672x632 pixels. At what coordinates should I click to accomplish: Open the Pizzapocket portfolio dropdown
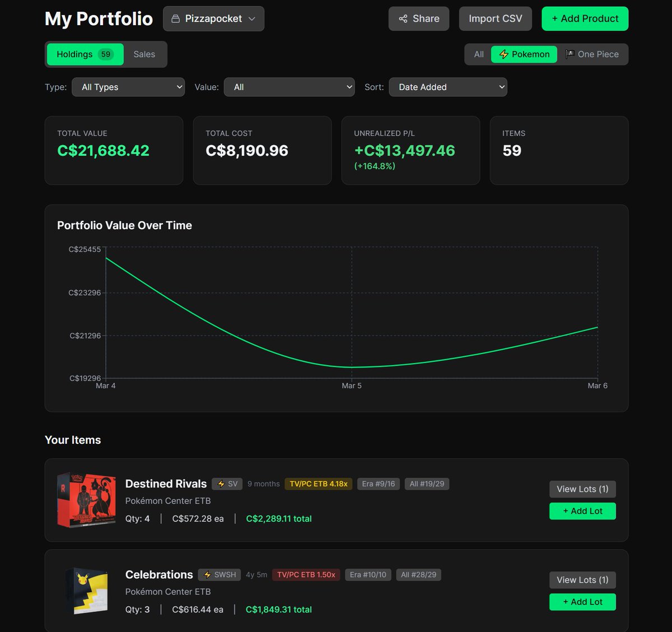coord(213,19)
